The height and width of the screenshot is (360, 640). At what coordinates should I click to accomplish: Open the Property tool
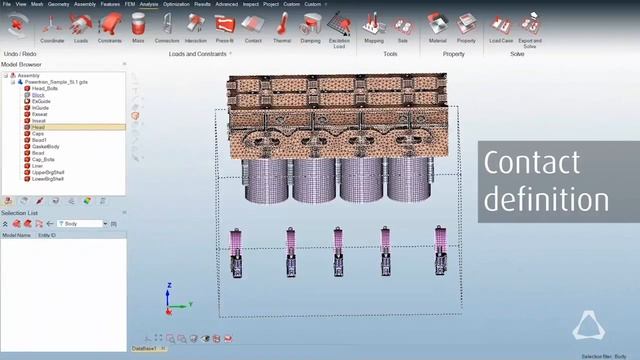pyautogui.click(x=466, y=28)
